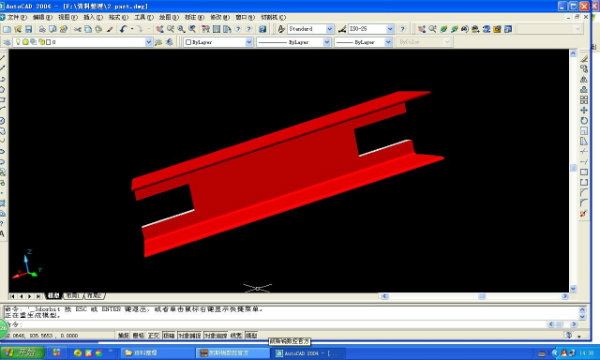The height and width of the screenshot is (360, 600).
Task: Click the Undo arrow icon
Action: click(x=123, y=29)
